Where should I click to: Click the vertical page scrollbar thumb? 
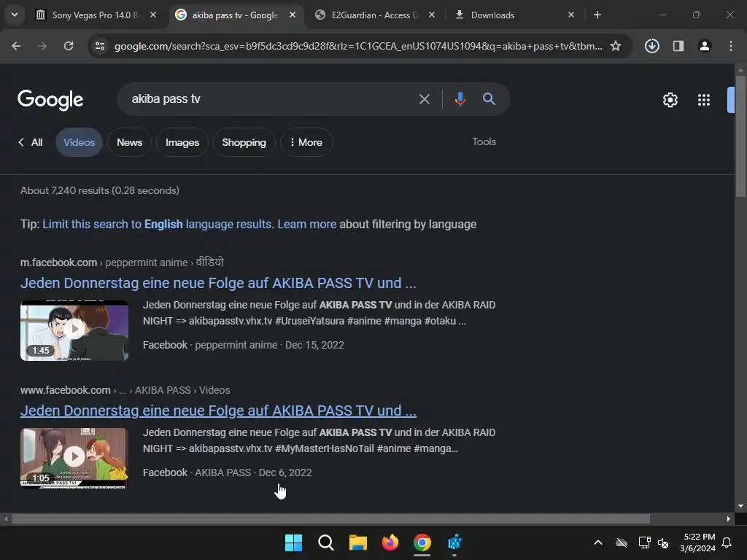[740, 136]
